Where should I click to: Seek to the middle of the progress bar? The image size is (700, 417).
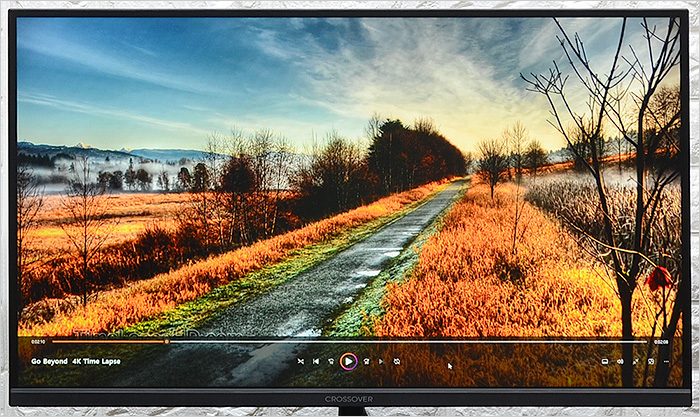point(349,342)
